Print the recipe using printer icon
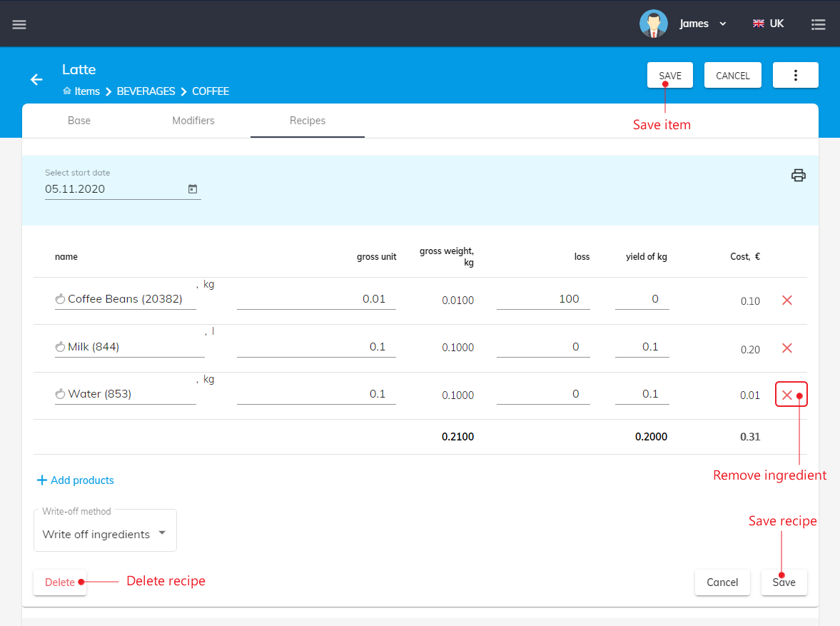840x626 pixels. click(x=798, y=176)
